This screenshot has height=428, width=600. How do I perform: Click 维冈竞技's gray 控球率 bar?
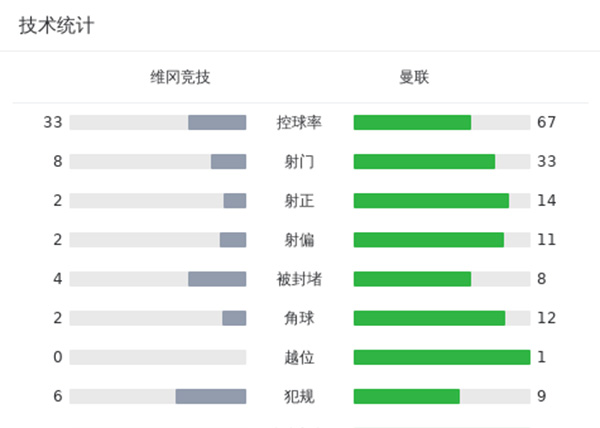[217, 122]
